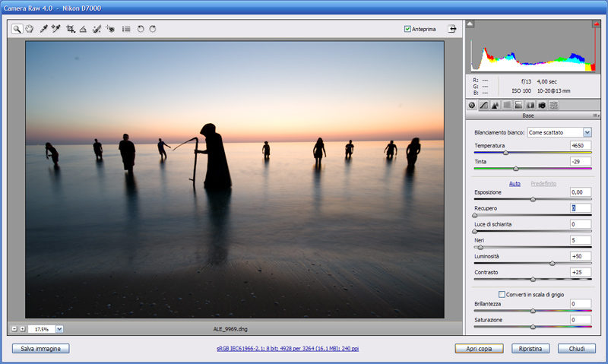Select the Color Sampler tool

pyautogui.click(x=55, y=29)
